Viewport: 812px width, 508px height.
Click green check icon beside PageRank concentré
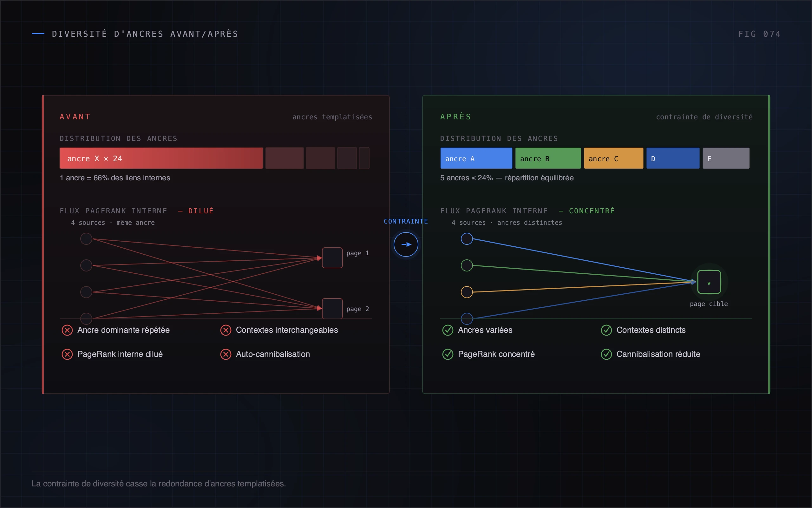pos(448,354)
